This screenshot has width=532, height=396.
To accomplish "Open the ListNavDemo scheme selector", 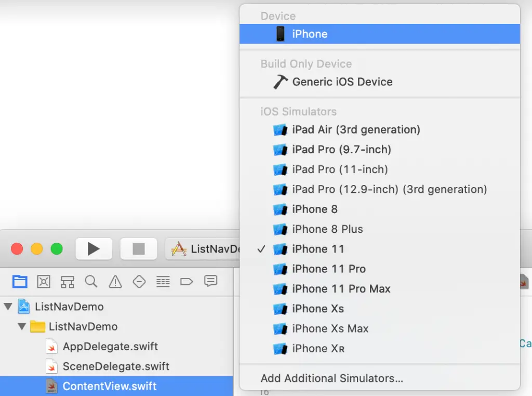I will (203, 249).
